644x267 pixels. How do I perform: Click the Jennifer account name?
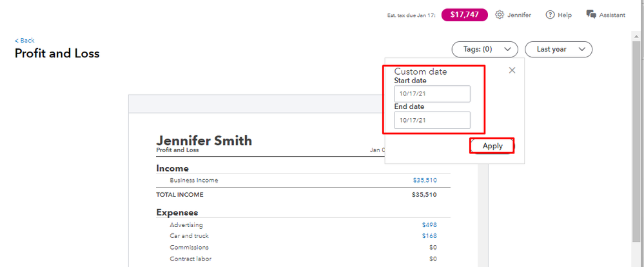point(519,15)
